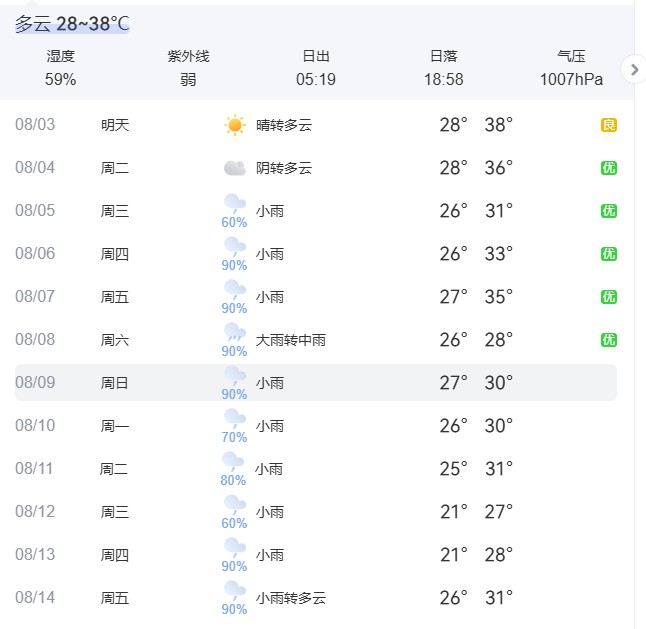Screen dimensions: 646x629
Task: Click the 80% rain chance on 08/11
Action: [233, 480]
